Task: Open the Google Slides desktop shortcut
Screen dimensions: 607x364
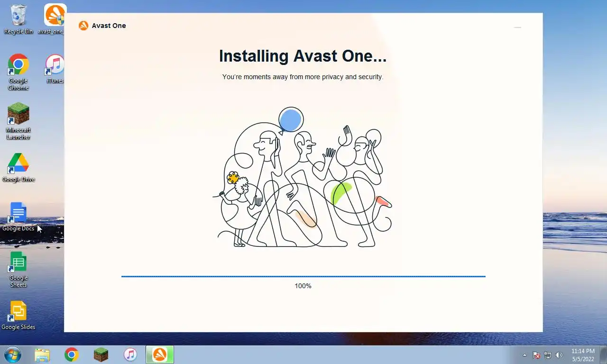Action: click(x=18, y=315)
